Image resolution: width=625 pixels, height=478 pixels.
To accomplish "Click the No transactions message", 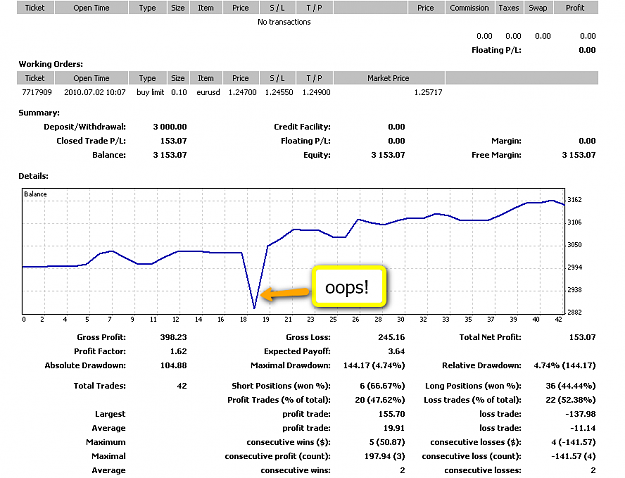I will pyautogui.click(x=284, y=22).
